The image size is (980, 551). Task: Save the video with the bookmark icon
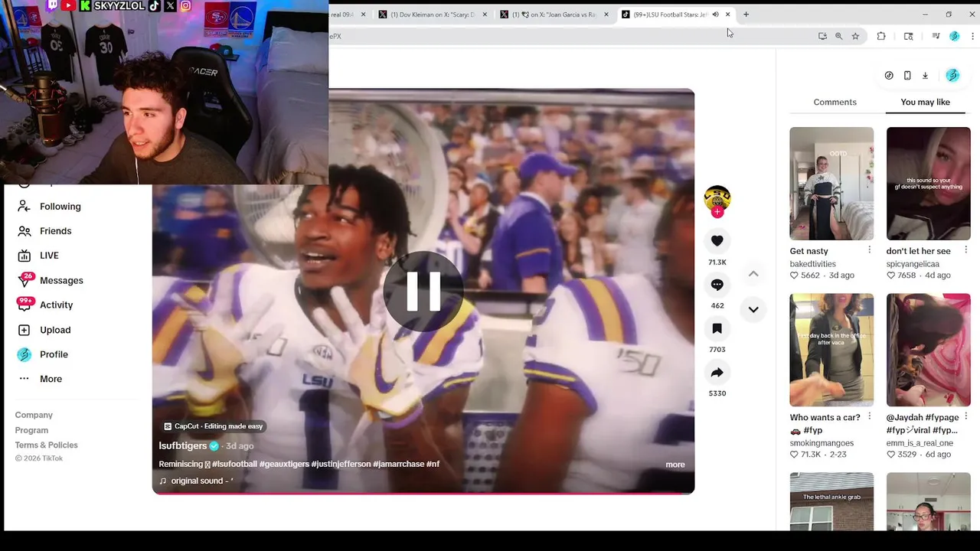click(717, 328)
